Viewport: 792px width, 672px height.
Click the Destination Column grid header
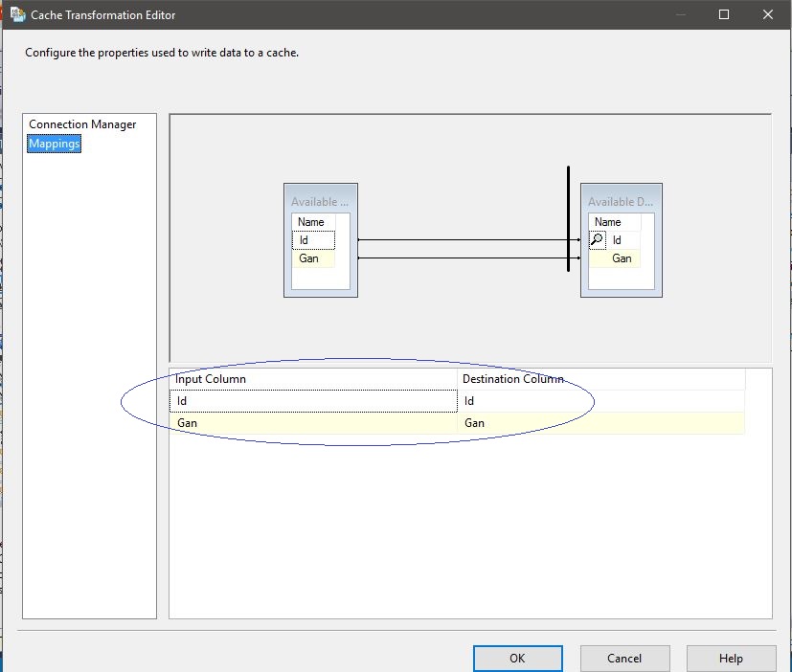601,379
